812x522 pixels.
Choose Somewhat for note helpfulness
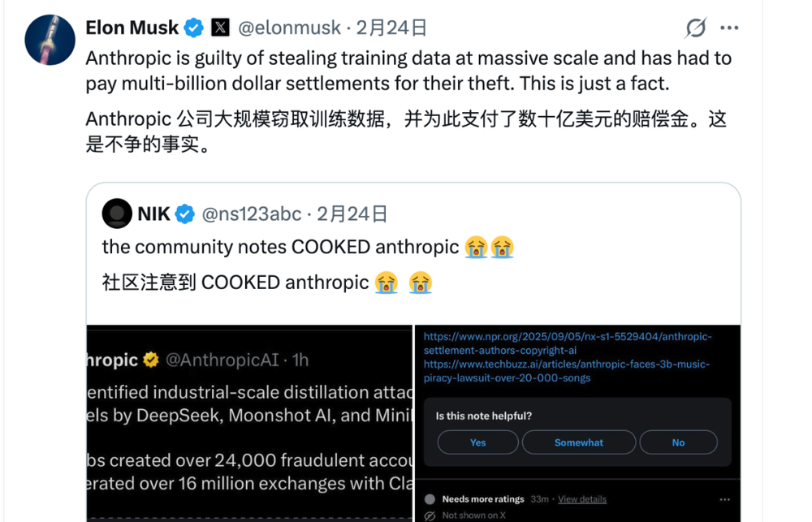(x=579, y=442)
